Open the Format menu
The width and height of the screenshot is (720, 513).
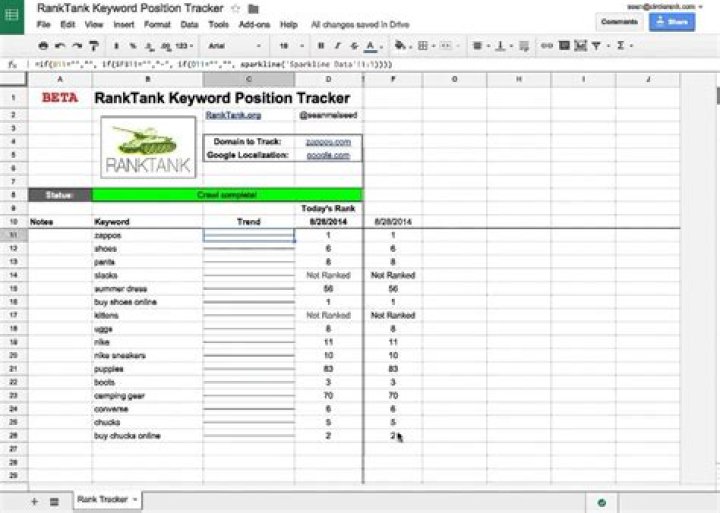click(x=157, y=24)
